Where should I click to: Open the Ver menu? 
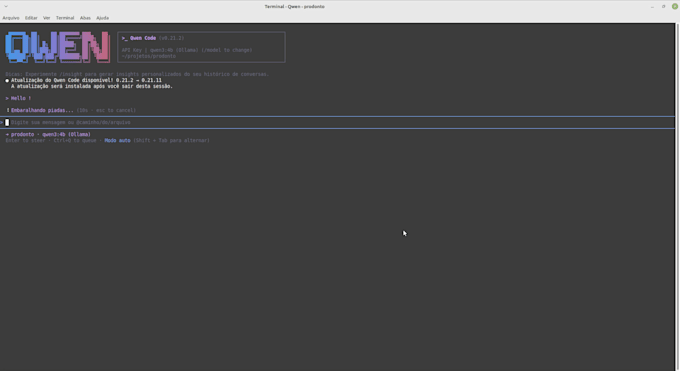point(46,18)
